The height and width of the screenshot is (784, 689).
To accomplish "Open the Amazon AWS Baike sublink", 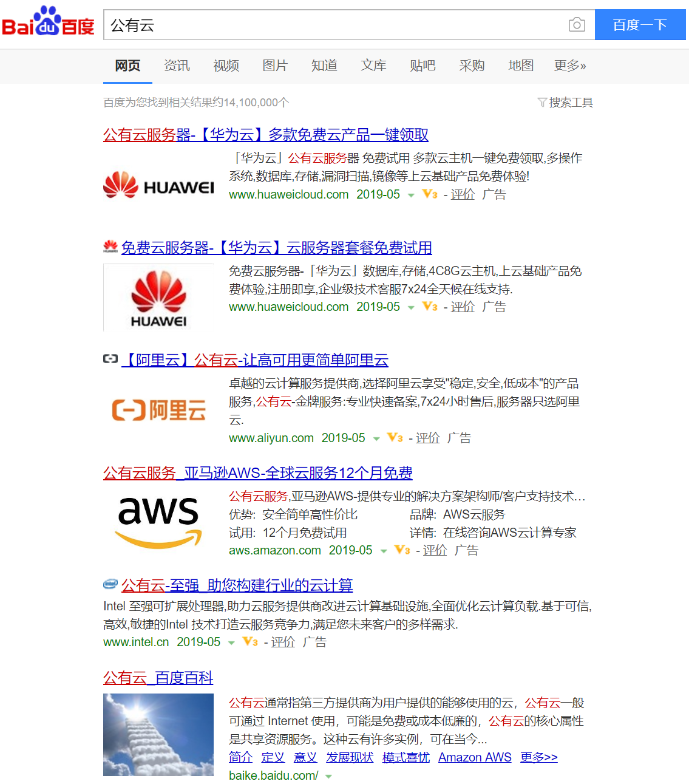I will pyautogui.click(x=475, y=757).
